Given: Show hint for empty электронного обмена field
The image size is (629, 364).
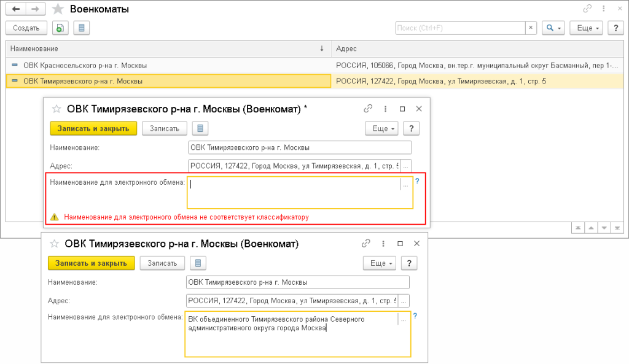Looking at the screenshot, I should click(x=417, y=181).
